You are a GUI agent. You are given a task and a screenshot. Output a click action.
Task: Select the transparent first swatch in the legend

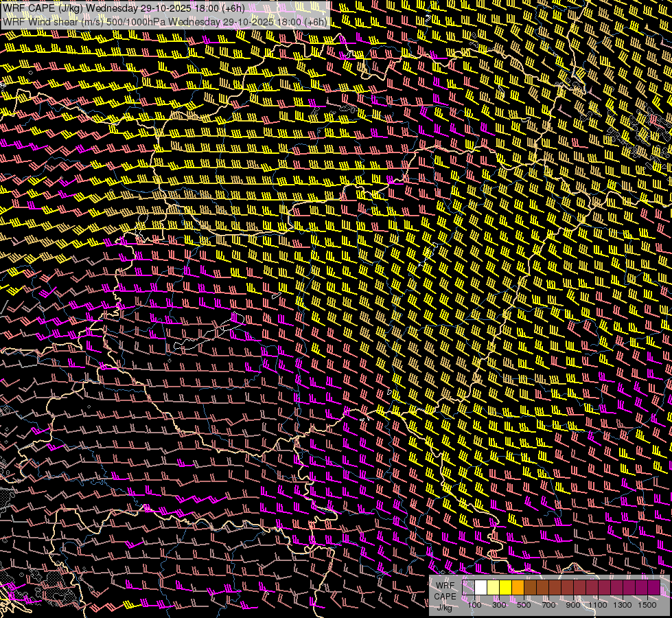click(469, 588)
